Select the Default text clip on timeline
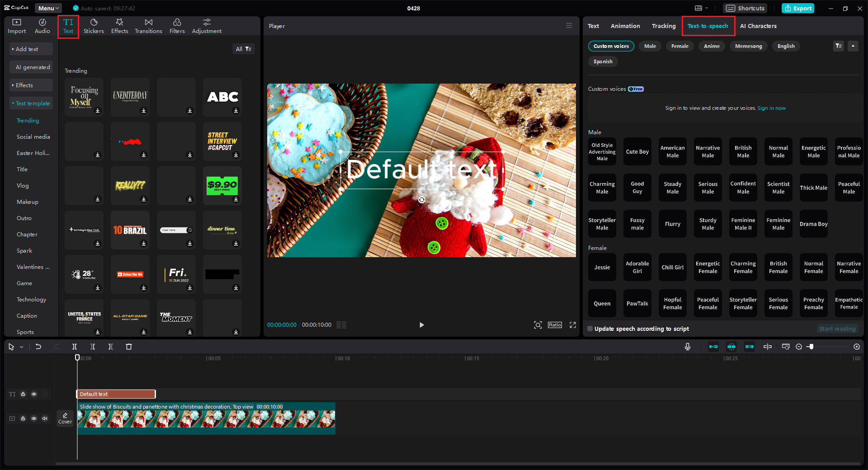868x470 pixels. coord(116,394)
